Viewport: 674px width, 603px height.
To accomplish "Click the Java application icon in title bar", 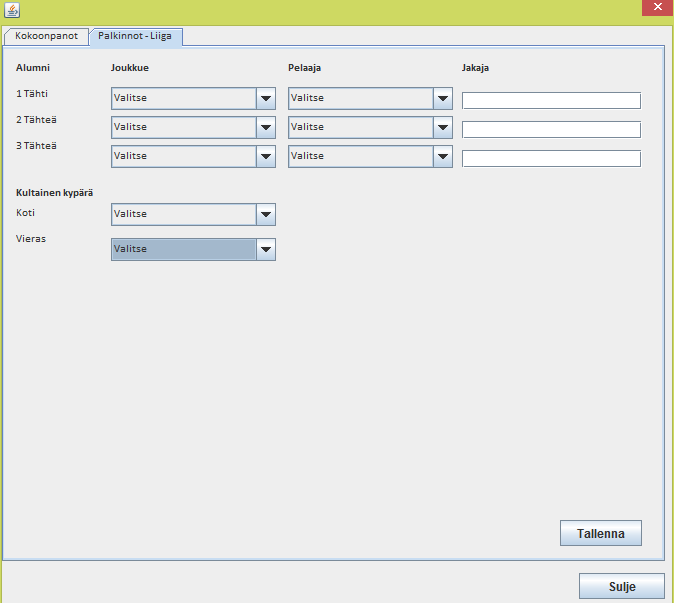I will pyautogui.click(x=12, y=10).
